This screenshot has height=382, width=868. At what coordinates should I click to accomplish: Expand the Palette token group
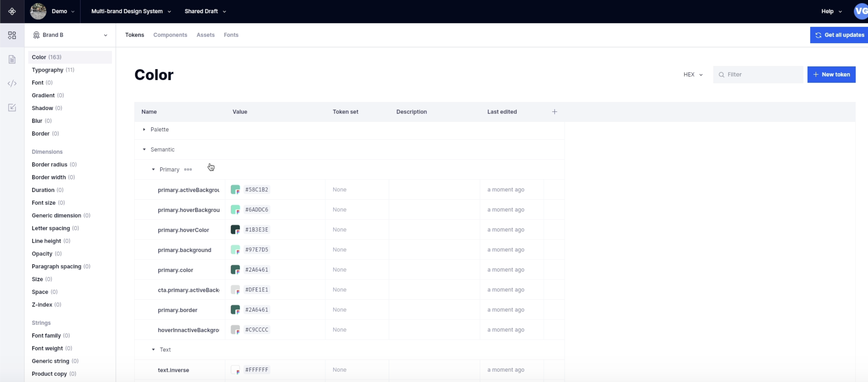144,129
